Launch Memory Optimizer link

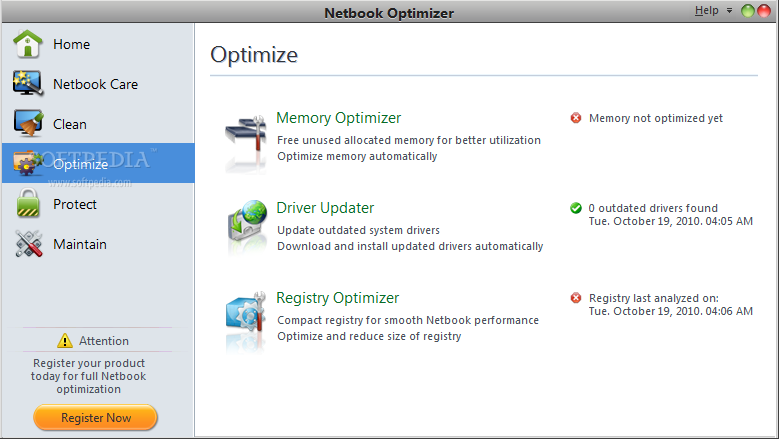coord(338,118)
